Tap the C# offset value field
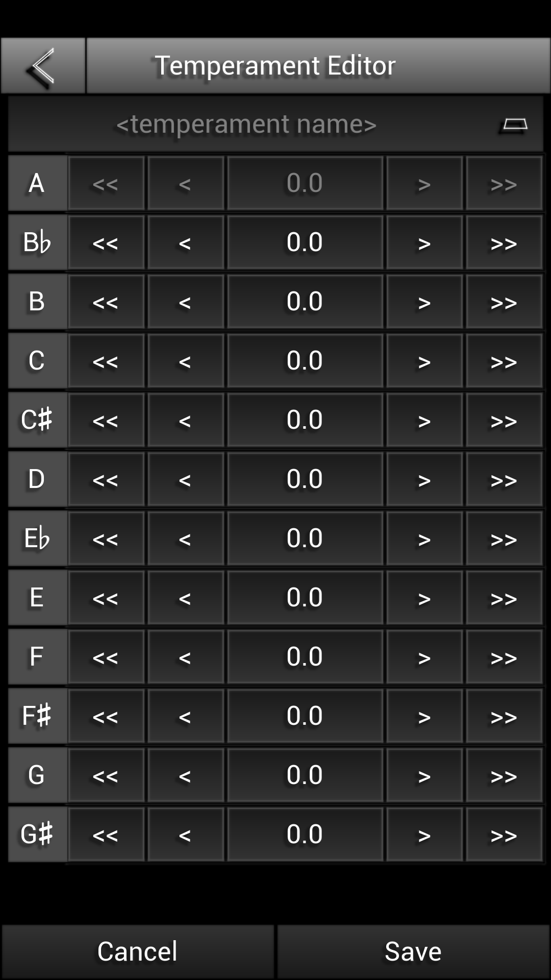 tap(305, 420)
